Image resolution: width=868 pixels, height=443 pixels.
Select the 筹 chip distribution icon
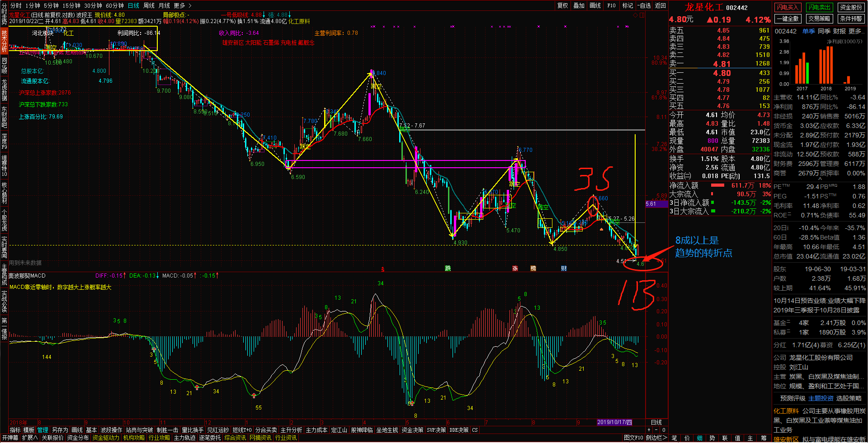pos(764,438)
